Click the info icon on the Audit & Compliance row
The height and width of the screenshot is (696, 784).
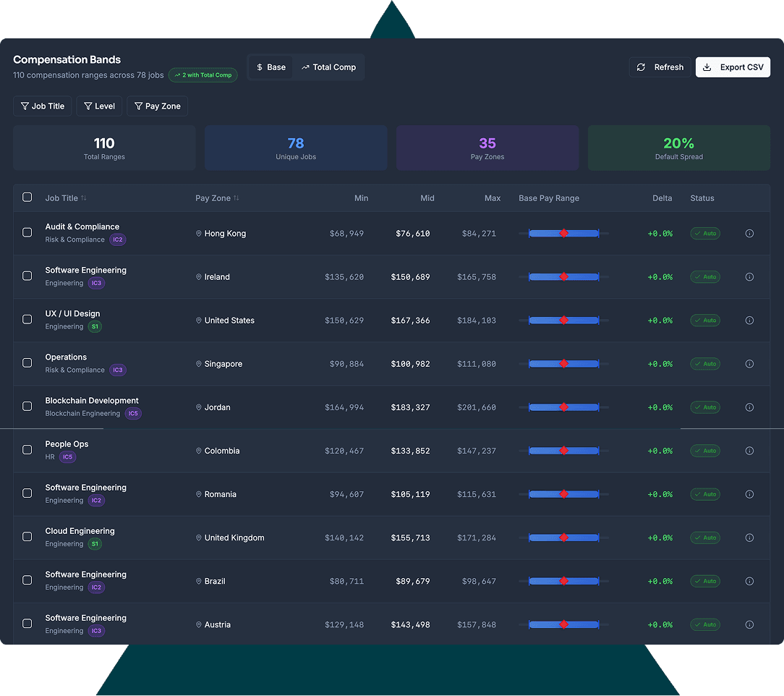pos(749,233)
